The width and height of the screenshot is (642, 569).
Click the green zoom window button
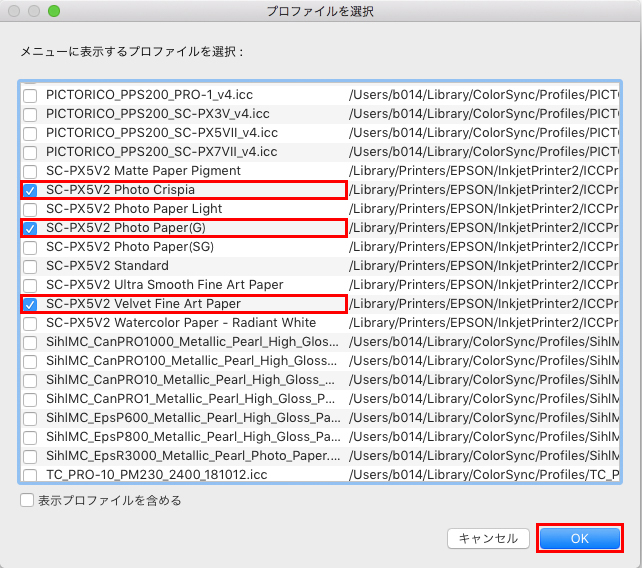[x=54, y=11]
